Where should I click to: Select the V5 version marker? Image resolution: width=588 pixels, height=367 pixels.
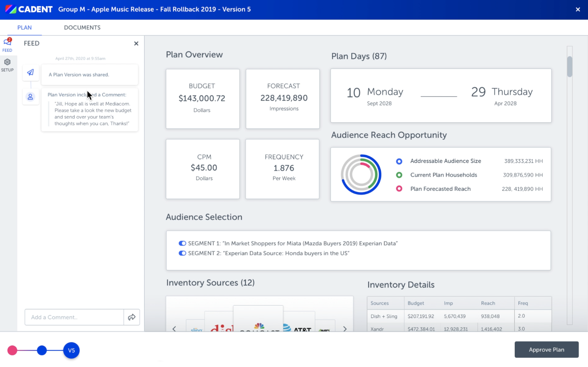click(71, 351)
